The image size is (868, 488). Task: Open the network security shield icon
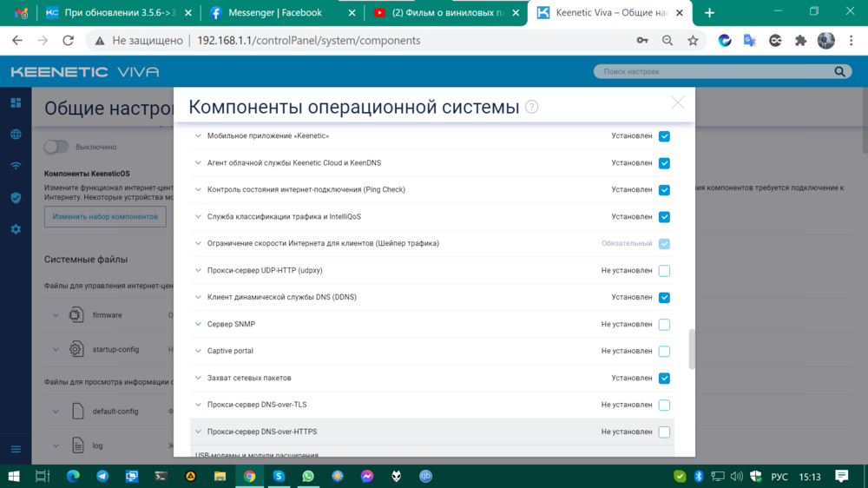pos(16,198)
